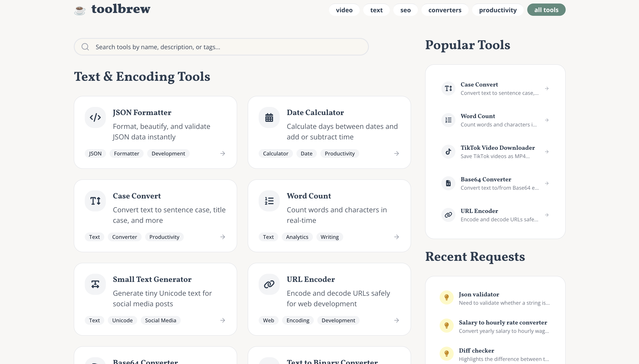Open JSON Formatter via its arrow button
The height and width of the screenshot is (364, 639).
coord(222,153)
